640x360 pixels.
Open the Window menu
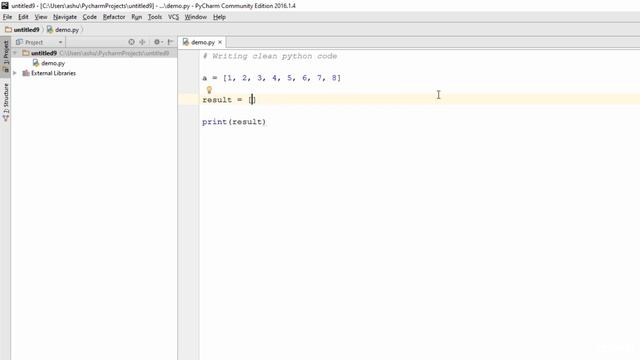click(x=196, y=17)
